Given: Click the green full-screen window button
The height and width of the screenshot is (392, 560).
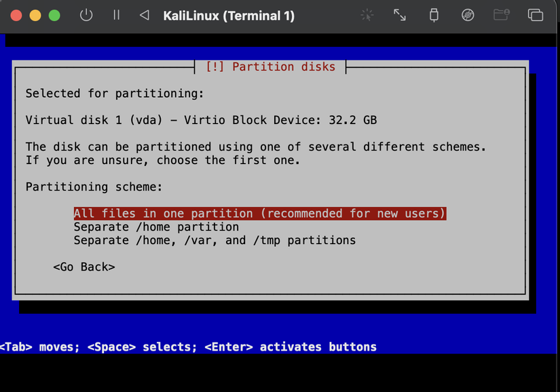Looking at the screenshot, I should 54,16.
